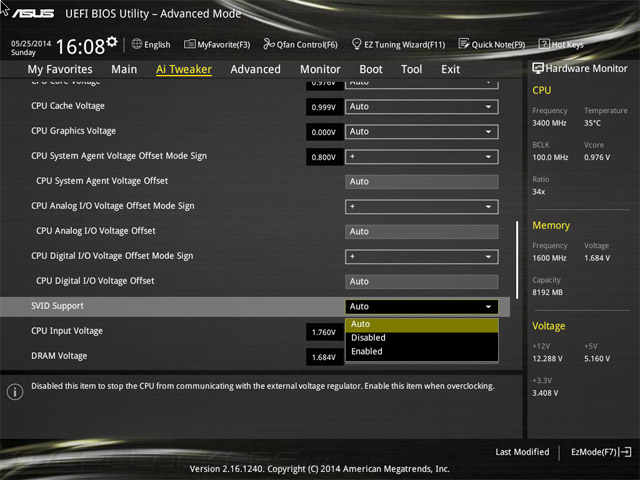
Task: Click CPU Analog I/O Voltage Offset field
Action: [422, 232]
